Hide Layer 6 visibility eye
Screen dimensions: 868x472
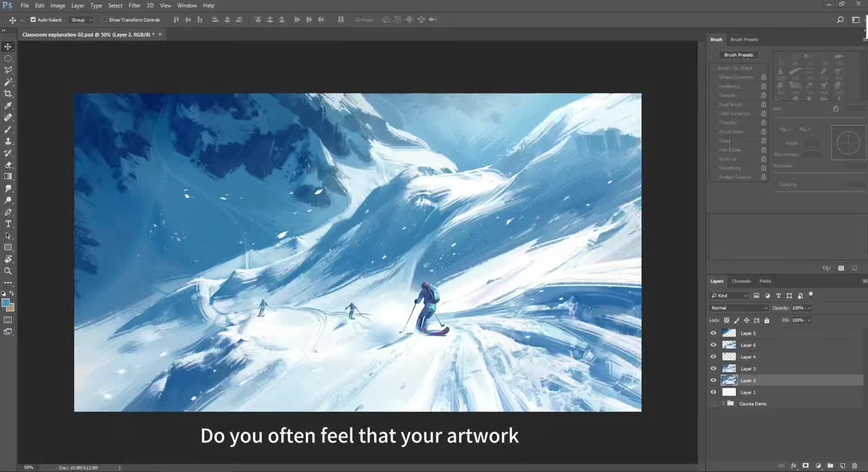click(x=713, y=345)
